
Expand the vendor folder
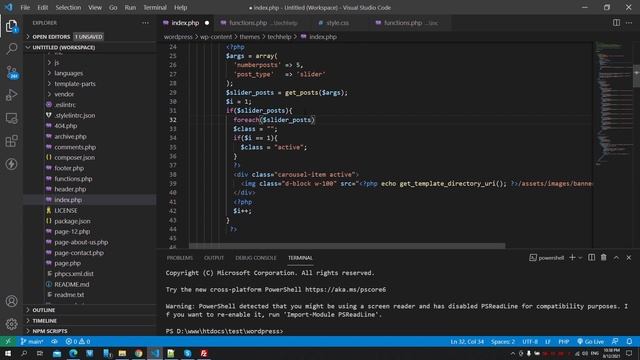[x=64, y=94]
